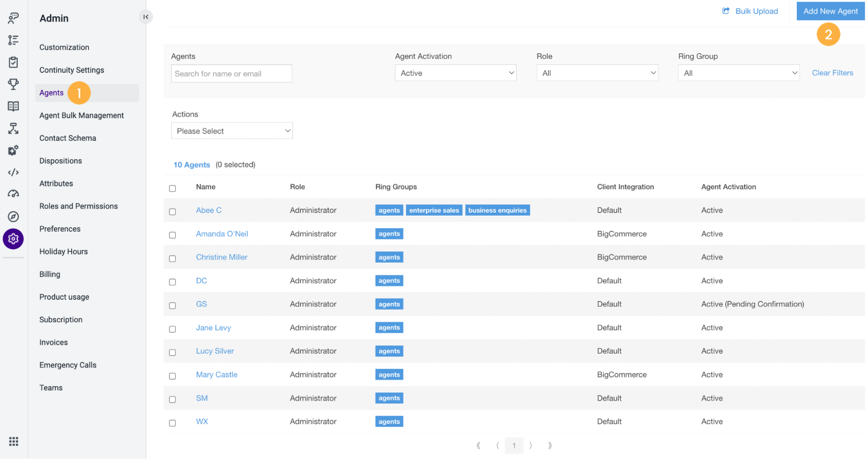Go to the next page arrow in pagination
The image size is (868, 459).
click(531, 446)
